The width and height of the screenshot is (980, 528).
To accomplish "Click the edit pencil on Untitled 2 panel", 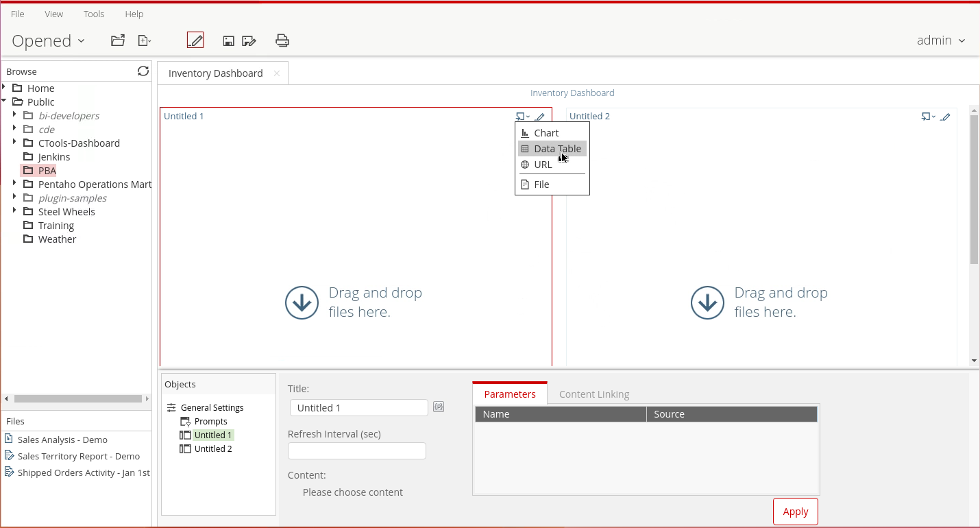I will [946, 117].
